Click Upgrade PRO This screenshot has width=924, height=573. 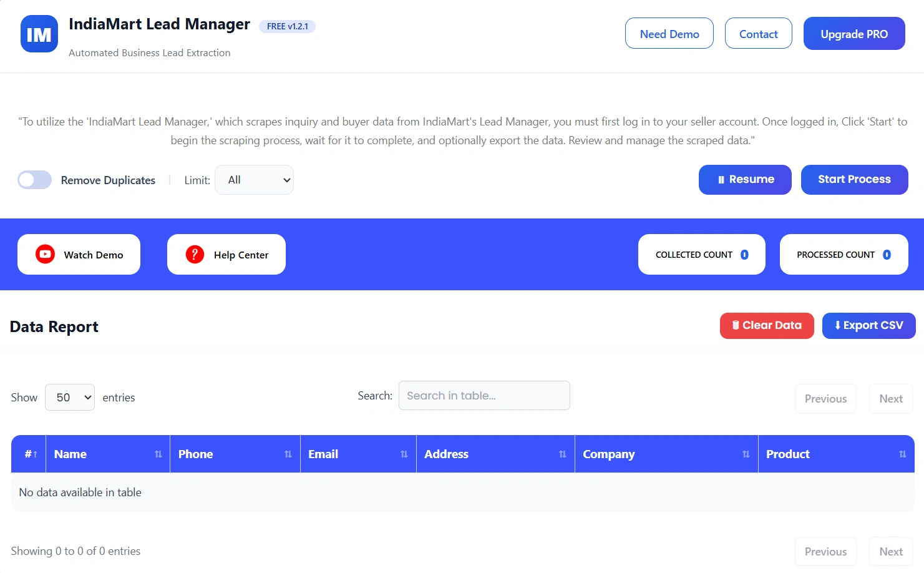pyautogui.click(x=854, y=34)
